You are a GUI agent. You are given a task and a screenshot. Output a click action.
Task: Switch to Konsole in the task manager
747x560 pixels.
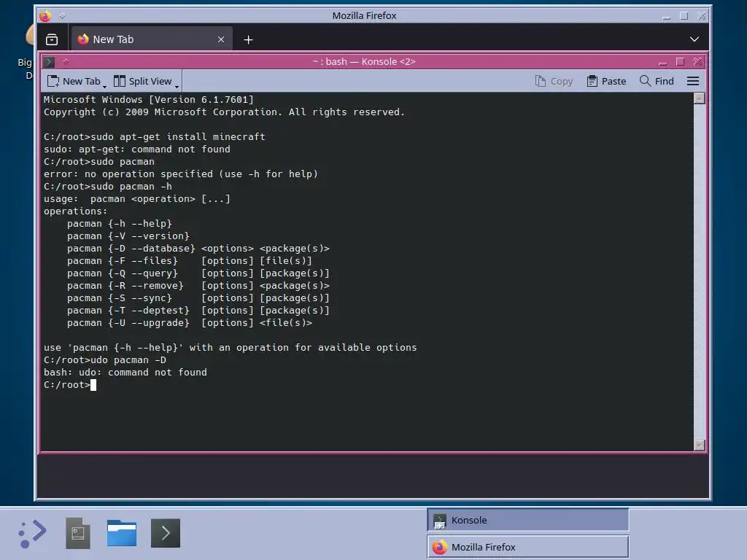(528, 520)
